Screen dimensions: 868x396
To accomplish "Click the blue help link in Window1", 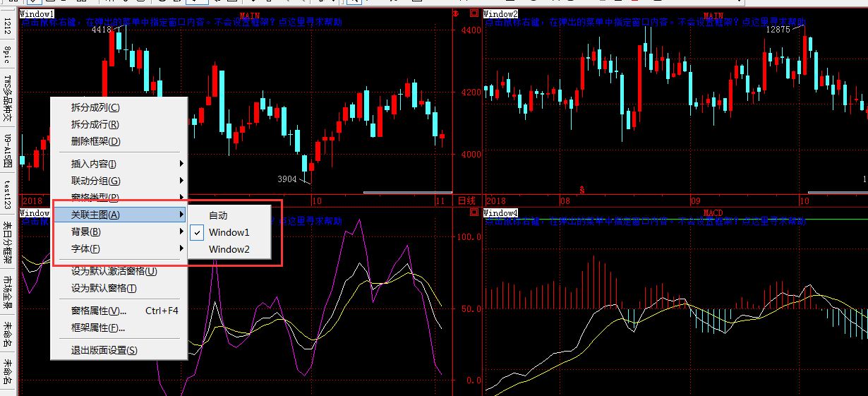I will tap(181, 23).
